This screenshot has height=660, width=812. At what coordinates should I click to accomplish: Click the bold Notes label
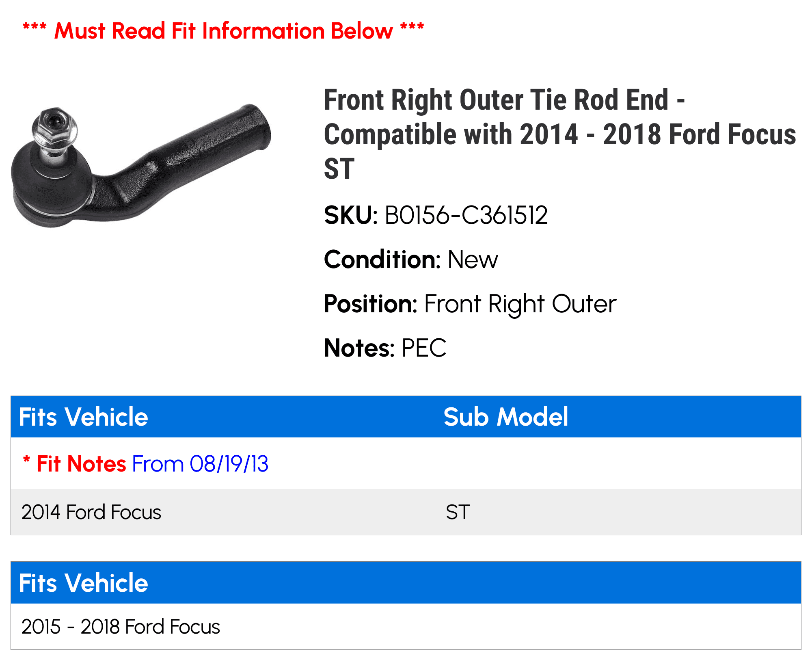pyautogui.click(x=359, y=348)
